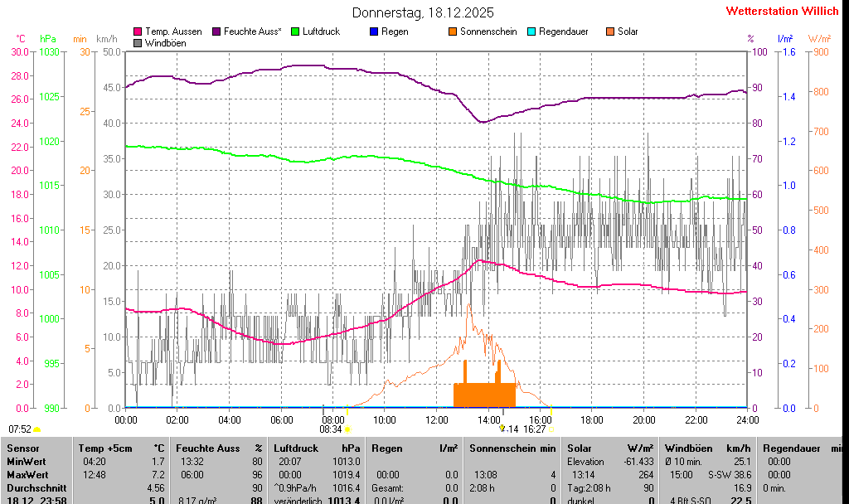Screen dimensions: 849x504
Task: Click the gray Windböen legend square
Action: 138,42
